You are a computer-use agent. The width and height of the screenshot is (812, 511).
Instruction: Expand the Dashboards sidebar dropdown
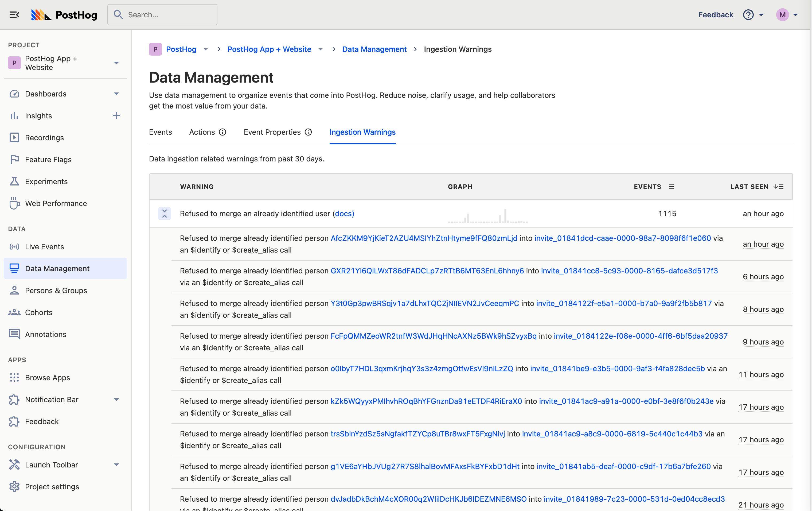tap(116, 94)
